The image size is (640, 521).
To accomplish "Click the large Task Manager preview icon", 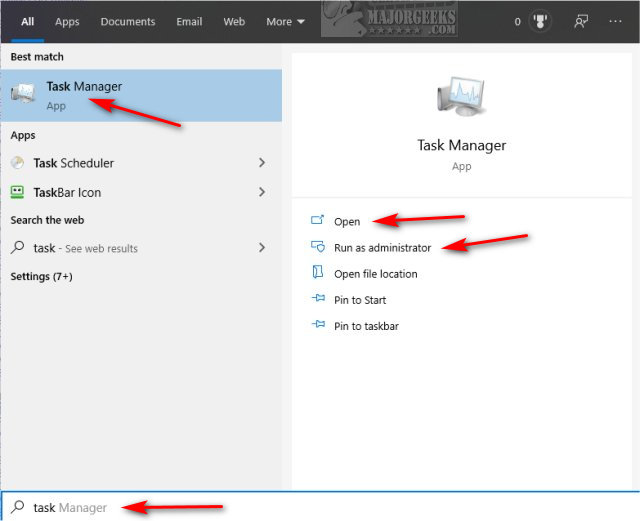I will [x=461, y=96].
